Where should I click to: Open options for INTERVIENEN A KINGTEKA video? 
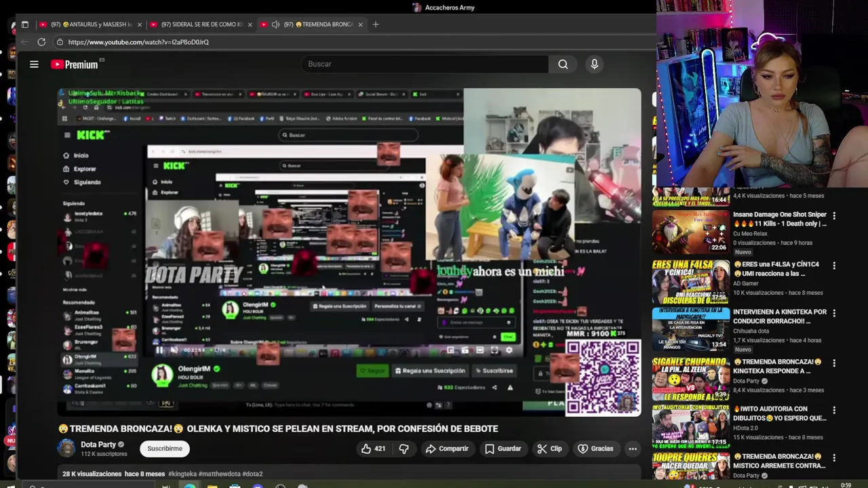(x=834, y=313)
